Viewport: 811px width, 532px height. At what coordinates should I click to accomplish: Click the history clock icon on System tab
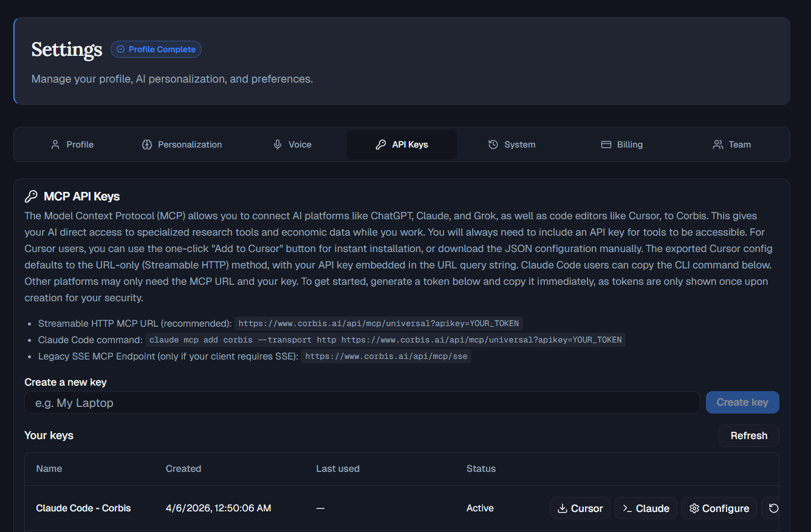(x=493, y=145)
